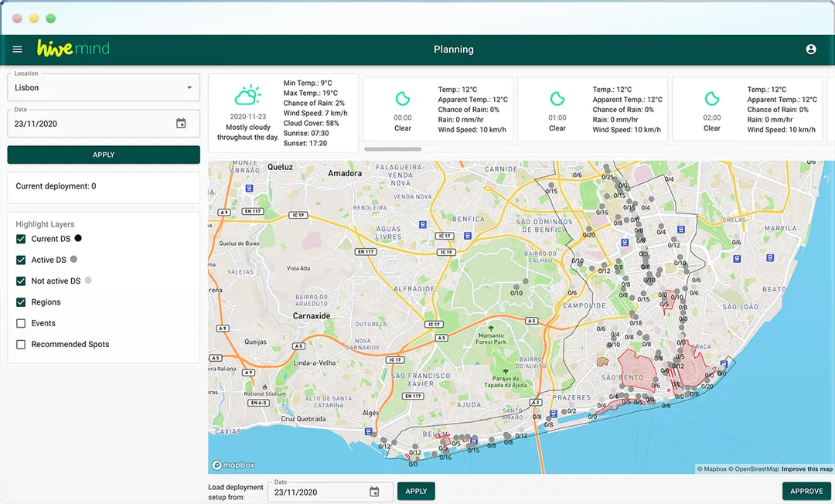Uncheck the Current DS layer checkbox
The width and height of the screenshot is (835, 504).
21,239
